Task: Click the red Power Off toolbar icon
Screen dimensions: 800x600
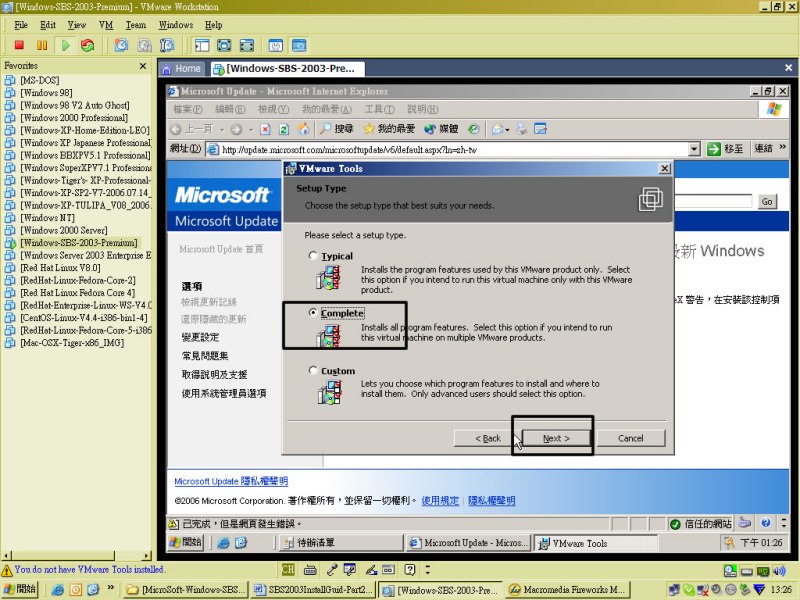Action: 19,45
